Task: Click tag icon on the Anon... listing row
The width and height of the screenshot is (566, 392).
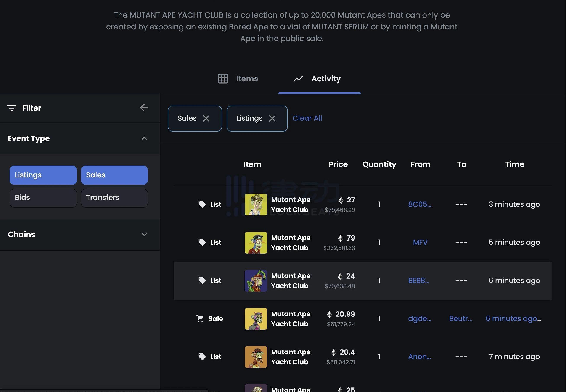Action: click(202, 357)
